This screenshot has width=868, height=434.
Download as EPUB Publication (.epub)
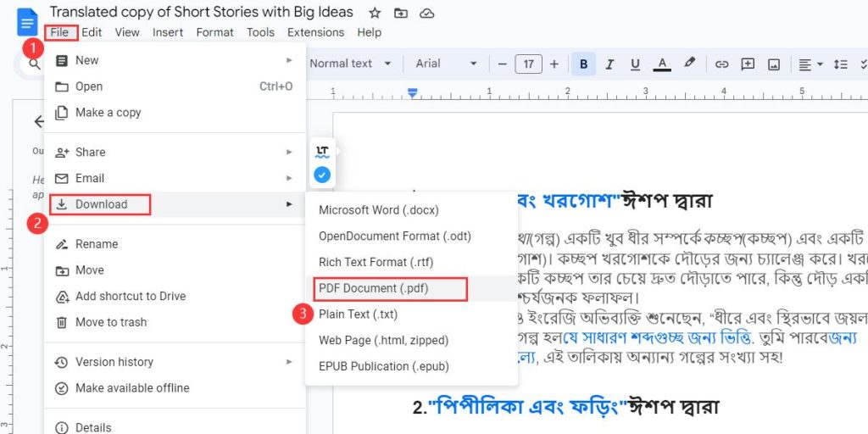(x=411, y=366)
